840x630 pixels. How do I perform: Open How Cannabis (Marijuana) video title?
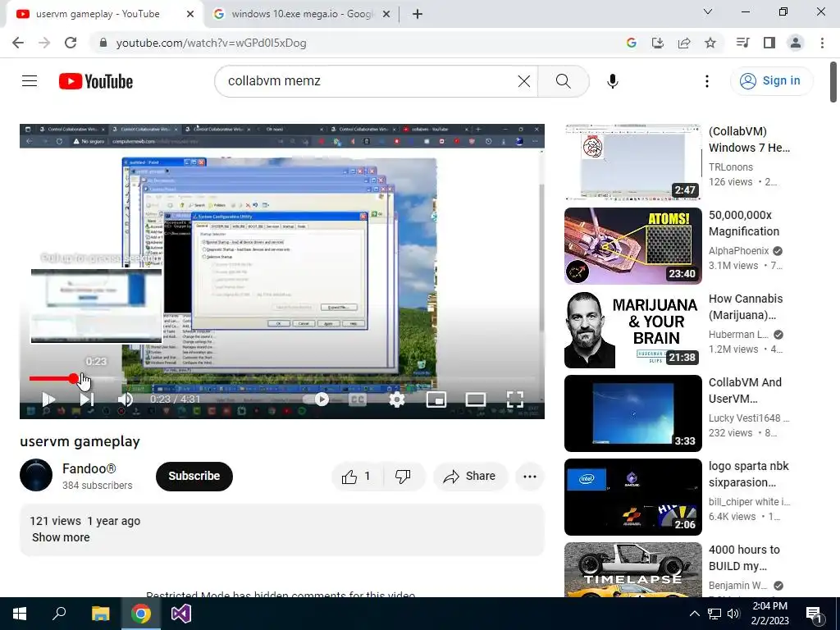746,307
